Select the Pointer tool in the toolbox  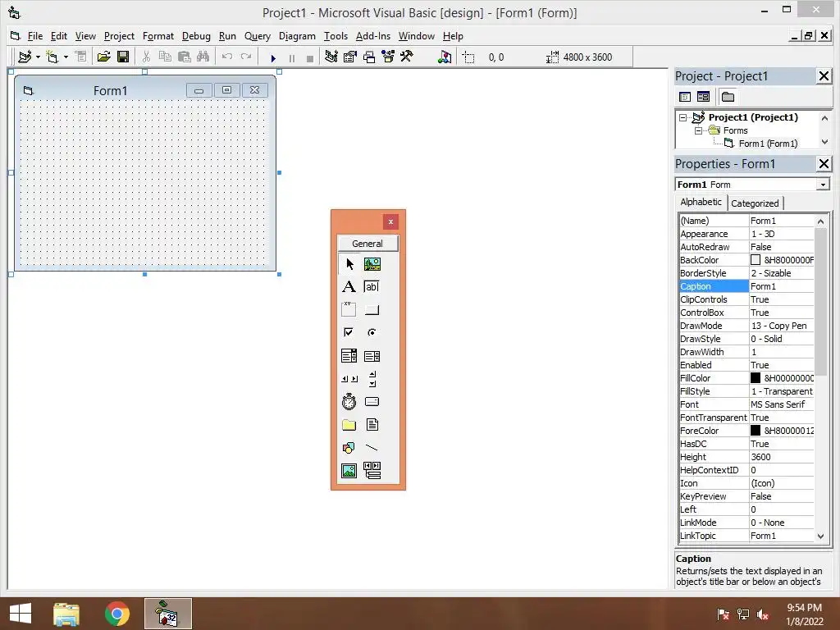coord(349,264)
